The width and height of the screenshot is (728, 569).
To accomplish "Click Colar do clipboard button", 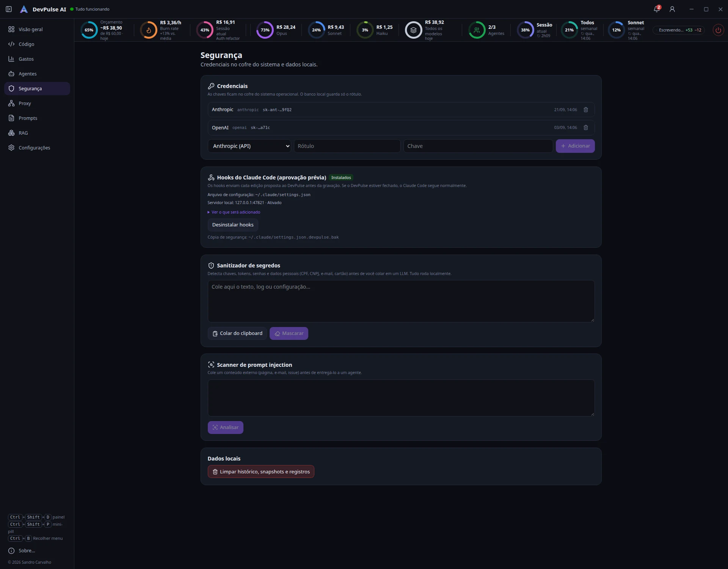I will pos(237,333).
